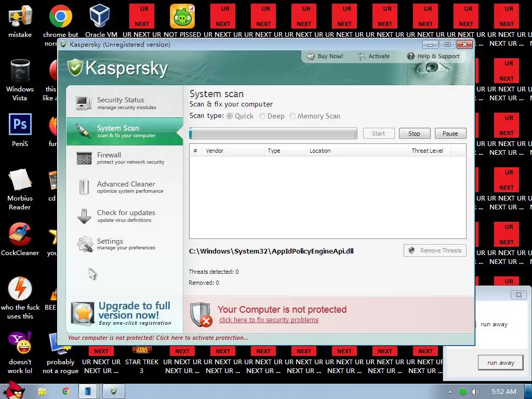Click the green tray icon
The image size is (532, 399).
[x=463, y=392]
